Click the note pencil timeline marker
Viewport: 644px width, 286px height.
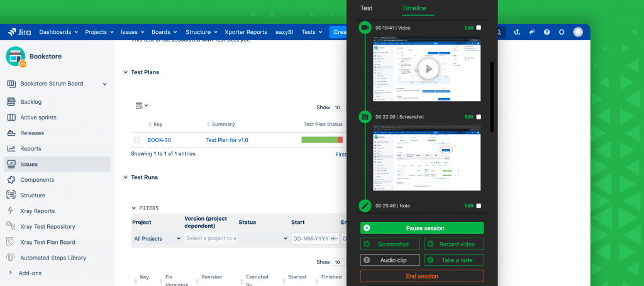click(365, 206)
